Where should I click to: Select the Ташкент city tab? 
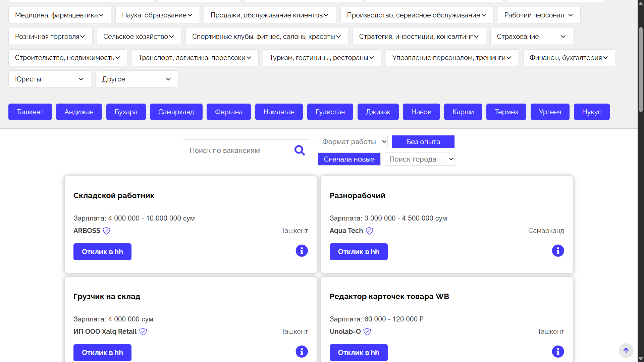coord(30,112)
